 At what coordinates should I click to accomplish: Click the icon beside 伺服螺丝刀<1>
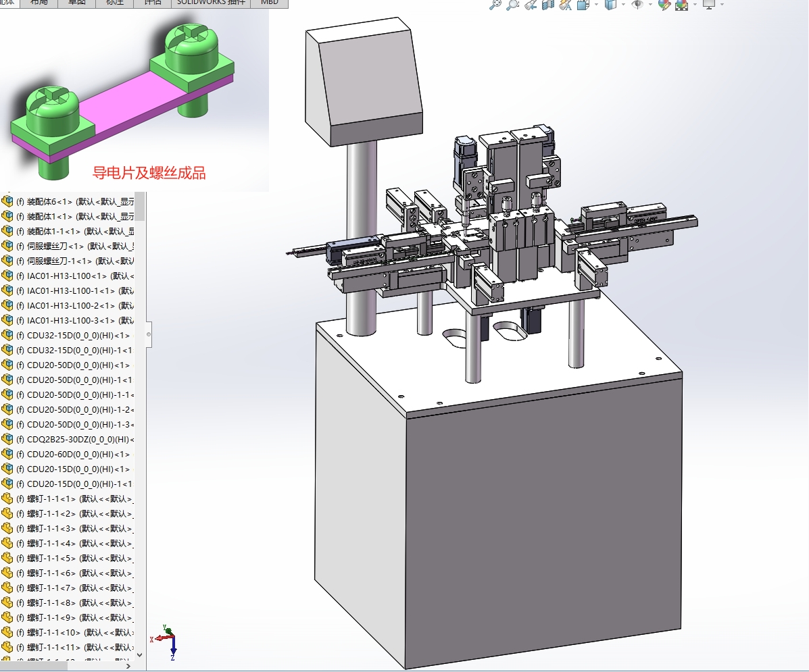7,246
